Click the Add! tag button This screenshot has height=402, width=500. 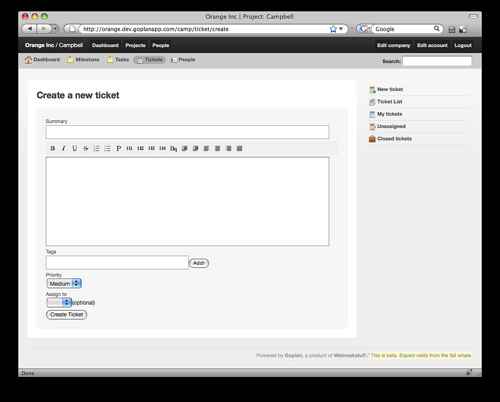(199, 263)
